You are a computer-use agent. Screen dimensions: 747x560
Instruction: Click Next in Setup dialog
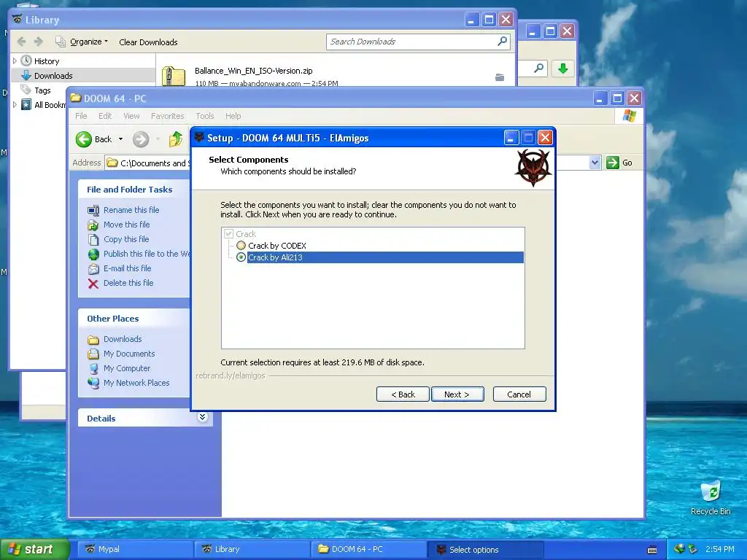pyautogui.click(x=457, y=394)
